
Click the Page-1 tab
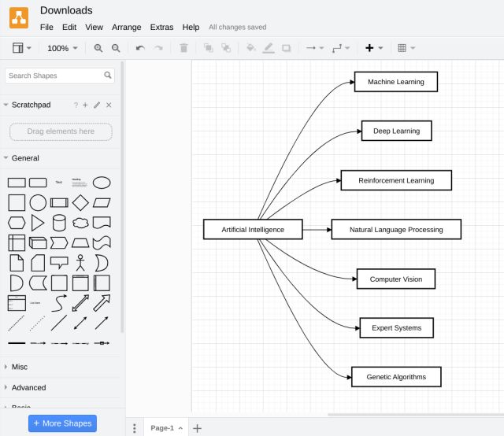click(x=166, y=428)
